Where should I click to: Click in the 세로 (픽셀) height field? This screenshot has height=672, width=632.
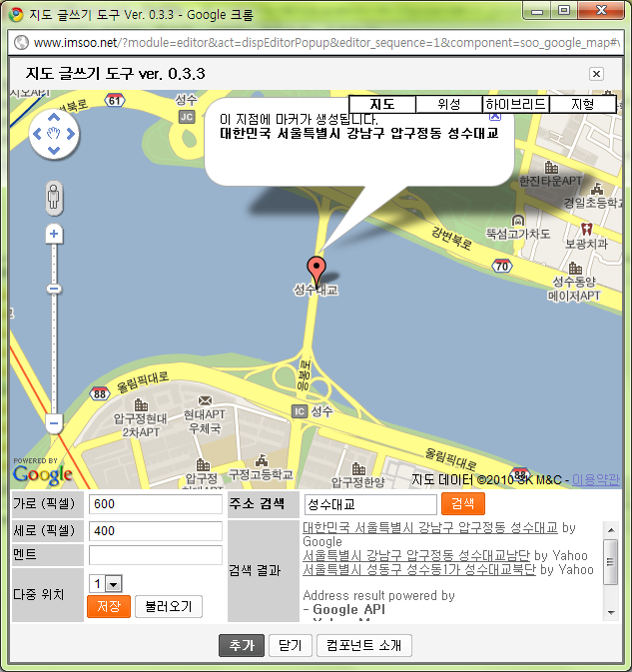point(156,531)
